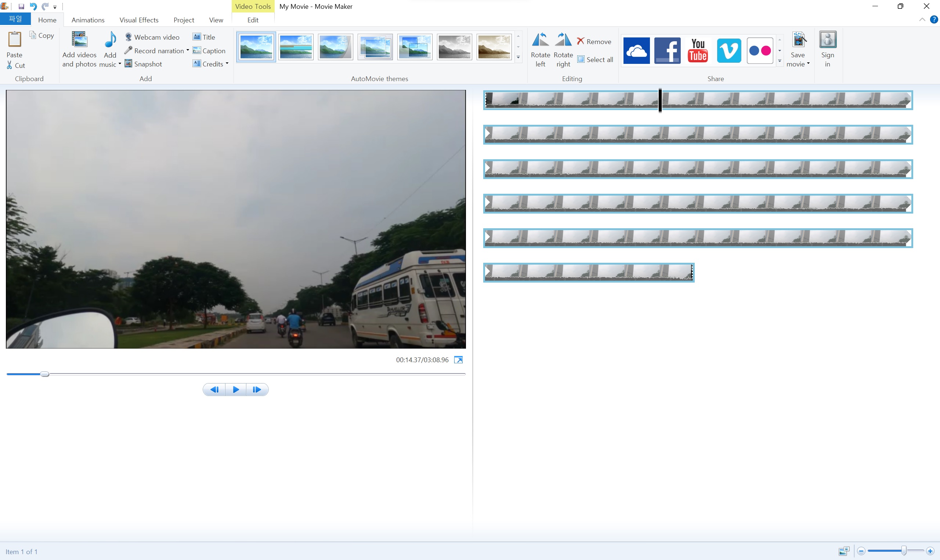This screenshot has width=940, height=560.
Task: Open the Credits dropdown arrow
Action: pyautogui.click(x=227, y=64)
